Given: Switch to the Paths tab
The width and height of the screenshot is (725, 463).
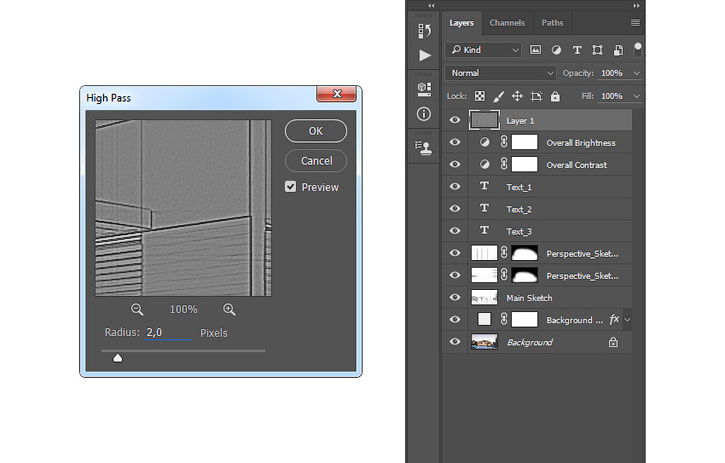Looking at the screenshot, I should coord(553,23).
